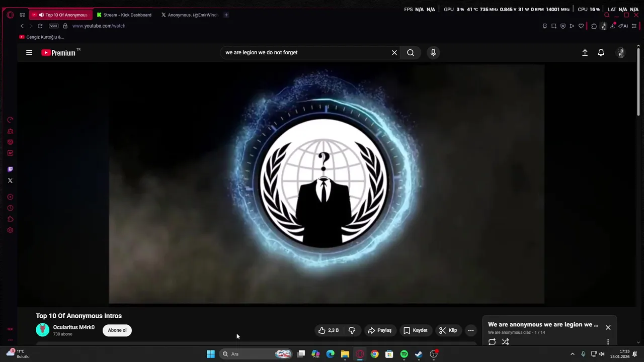Open the GX Corner controller icon

click(22, 15)
